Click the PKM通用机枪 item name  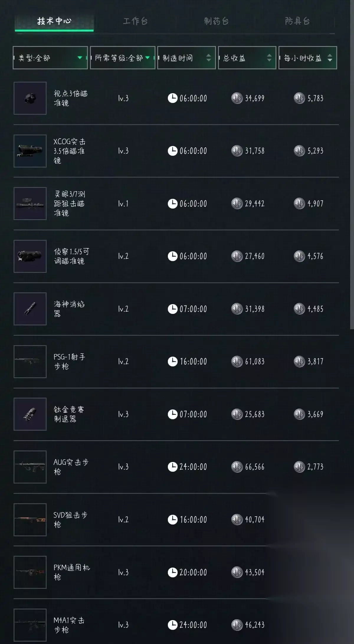click(71, 572)
